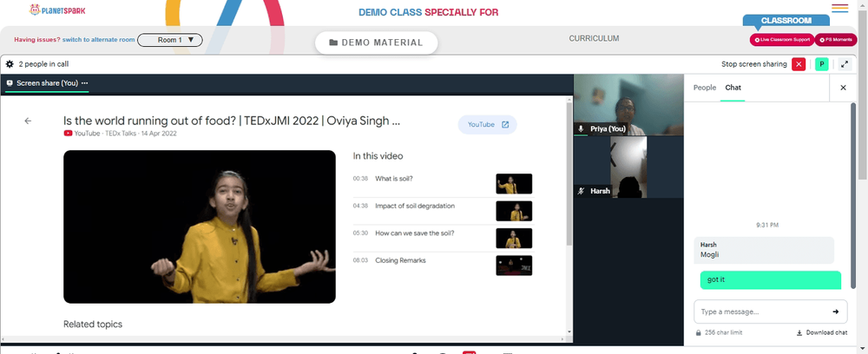This screenshot has width=868, height=354.
Task: Select the Classroom tab
Action: 786,21
